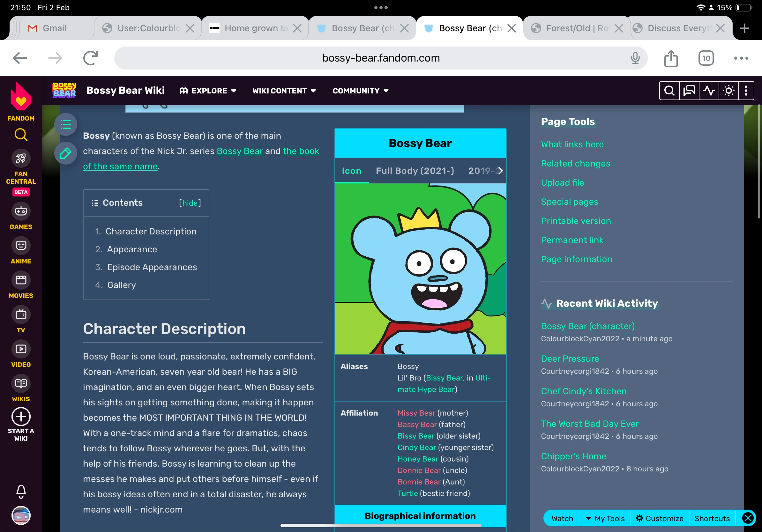This screenshot has height=532, width=762.
Task: Click Watch to follow this page
Action: pos(562,518)
